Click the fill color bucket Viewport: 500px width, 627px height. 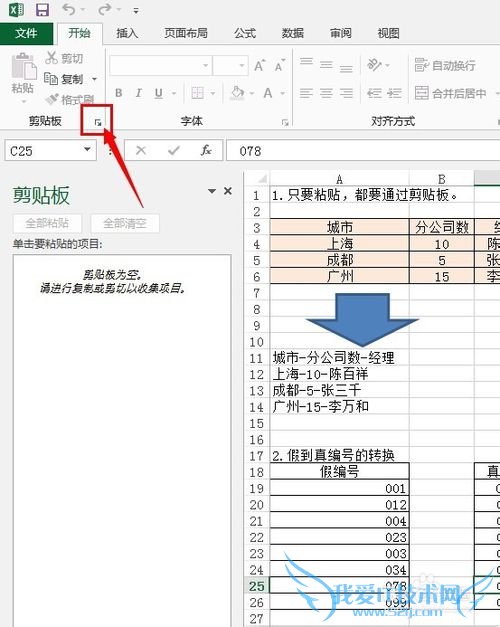pyautogui.click(x=238, y=93)
